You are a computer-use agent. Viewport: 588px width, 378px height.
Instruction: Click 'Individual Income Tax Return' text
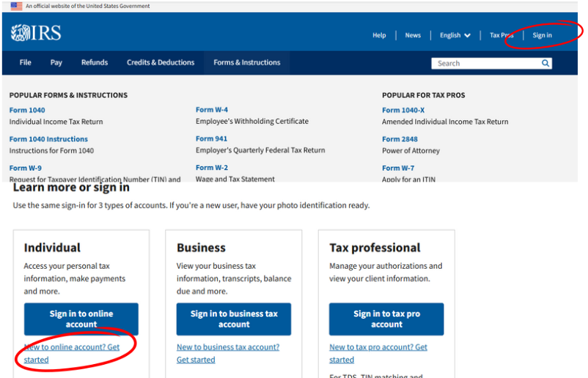click(x=56, y=122)
